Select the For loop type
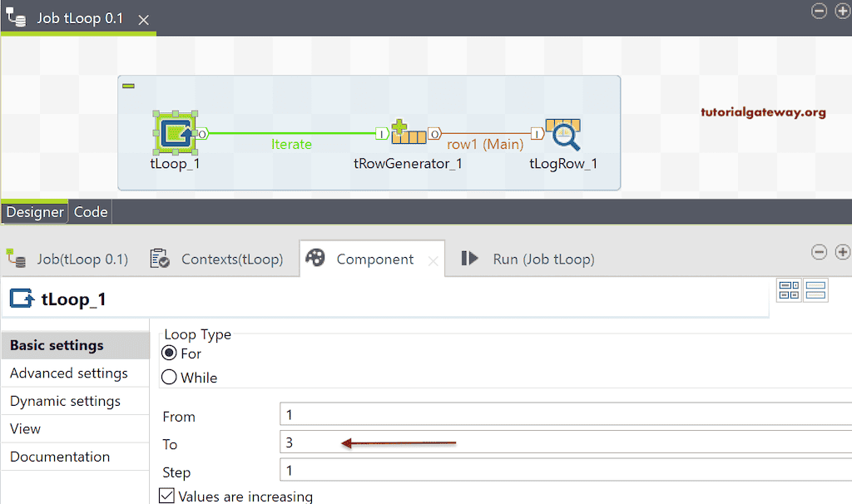The width and height of the screenshot is (852, 504). [x=170, y=353]
